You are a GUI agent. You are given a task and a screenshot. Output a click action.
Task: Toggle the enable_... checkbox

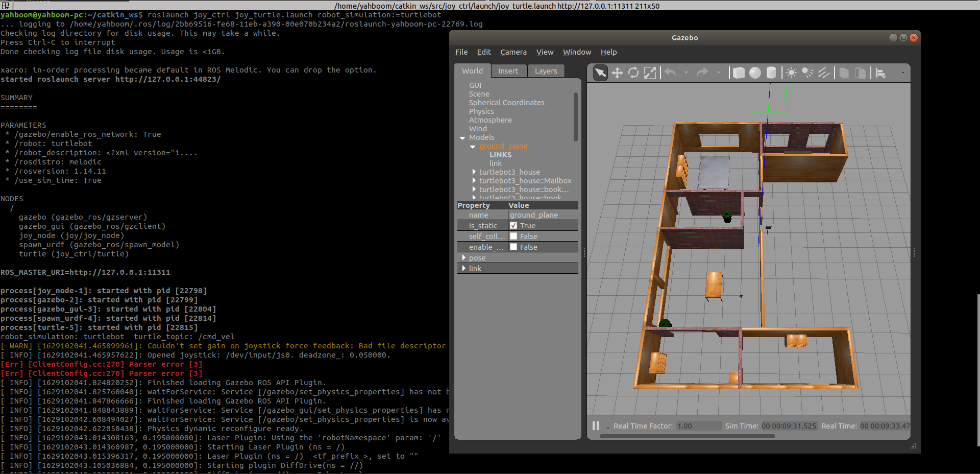click(513, 247)
